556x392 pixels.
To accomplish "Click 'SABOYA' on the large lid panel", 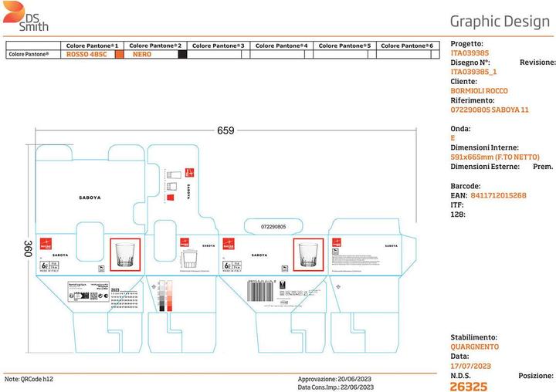I will tap(90, 198).
